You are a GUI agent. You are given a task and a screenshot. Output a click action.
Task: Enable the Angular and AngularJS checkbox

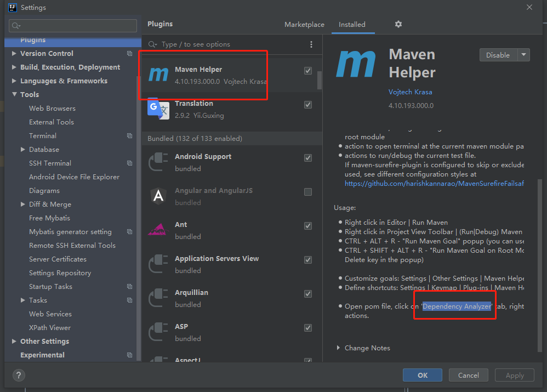tap(308, 192)
